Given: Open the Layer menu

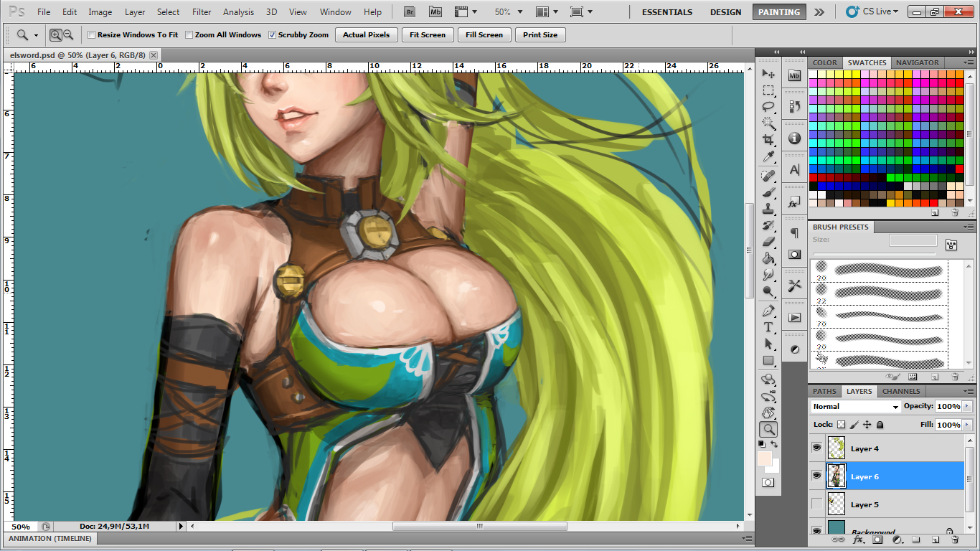Looking at the screenshot, I should 135,11.
